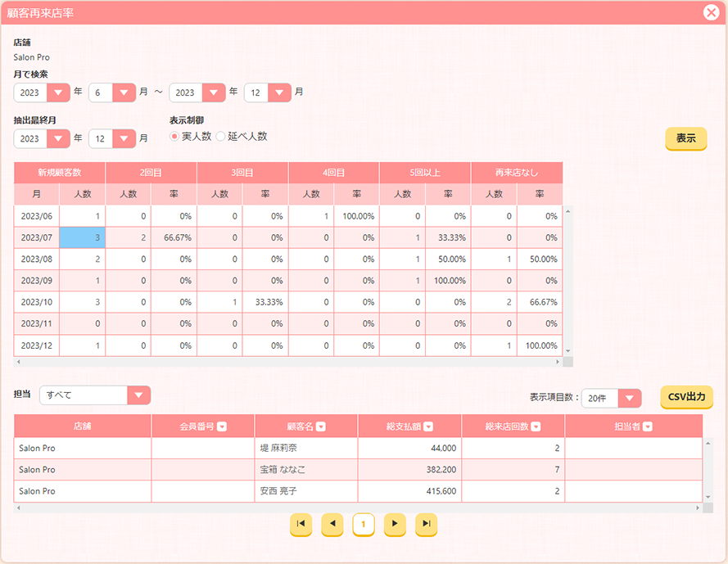Go to next page arrow
This screenshot has height=564, width=728.
tap(395, 524)
